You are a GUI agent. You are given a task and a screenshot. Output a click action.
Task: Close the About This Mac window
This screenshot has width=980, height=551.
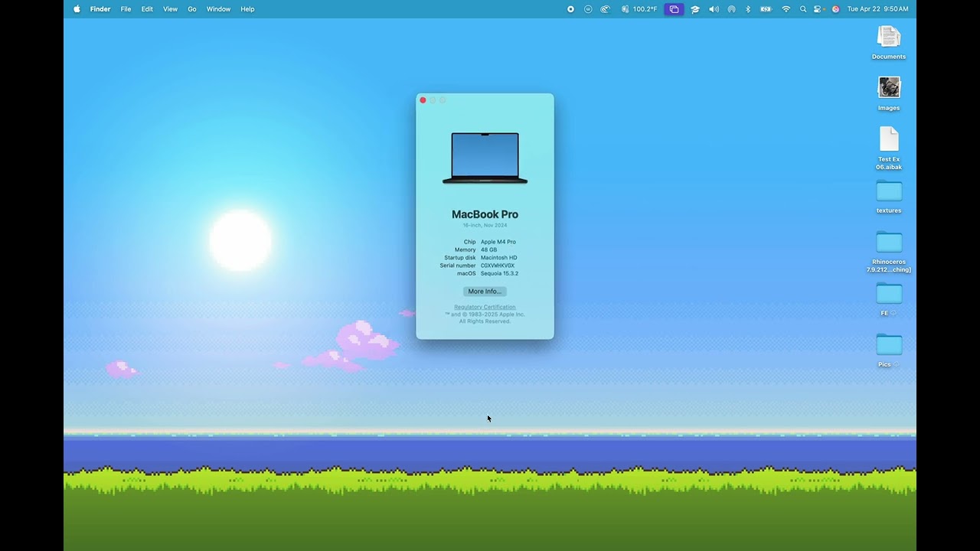[x=423, y=100]
